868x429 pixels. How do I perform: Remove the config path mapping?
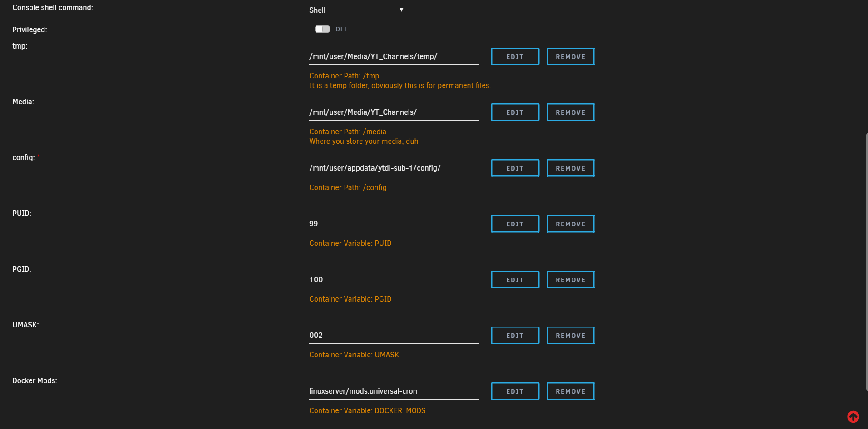[x=570, y=168]
